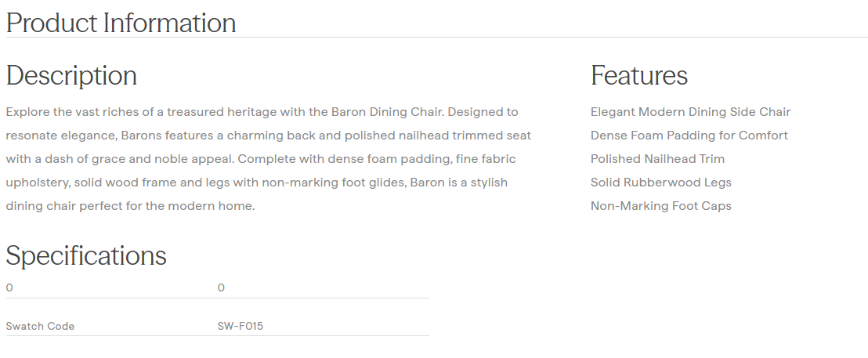Click the second 0 in specifications row
Viewport: 868px width, 358px height.
click(221, 287)
